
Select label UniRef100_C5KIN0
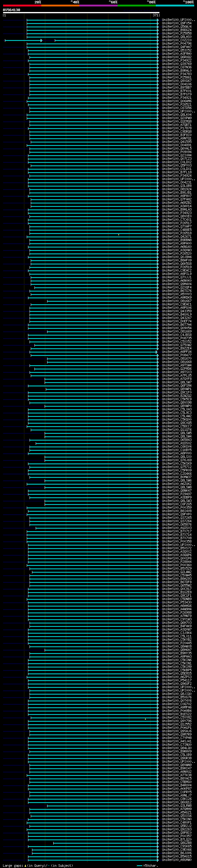click(177, 819)
